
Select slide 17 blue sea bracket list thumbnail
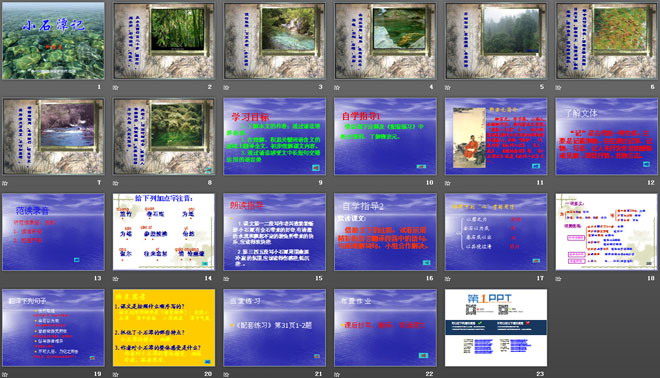pos(496,232)
